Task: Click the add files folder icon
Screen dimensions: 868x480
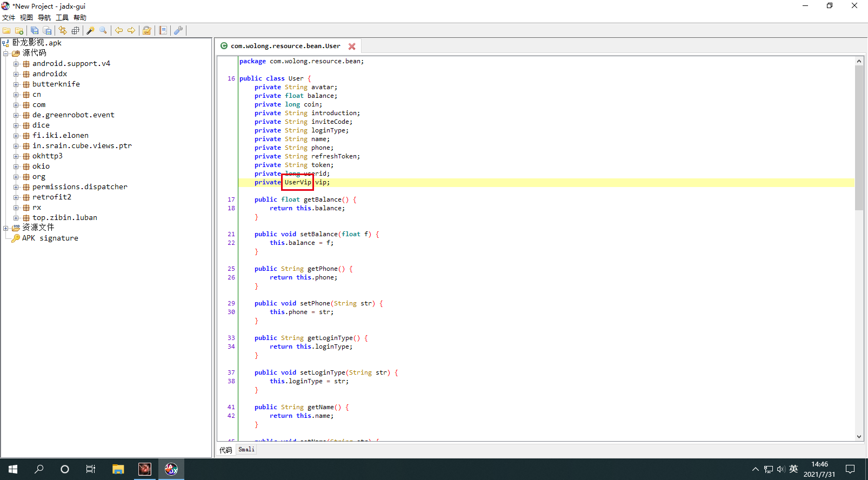Action: coord(19,31)
